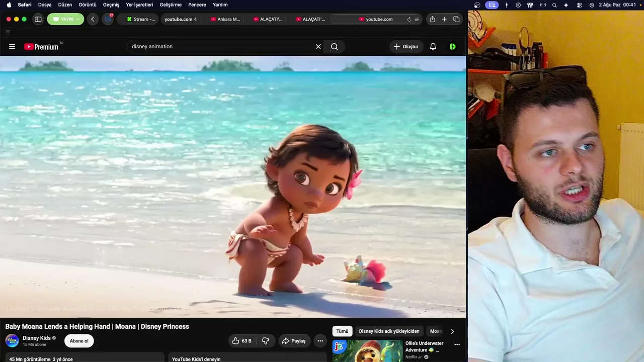Show the Safari tab overview
The height and width of the screenshot is (362, 644).
click(456, 19)
